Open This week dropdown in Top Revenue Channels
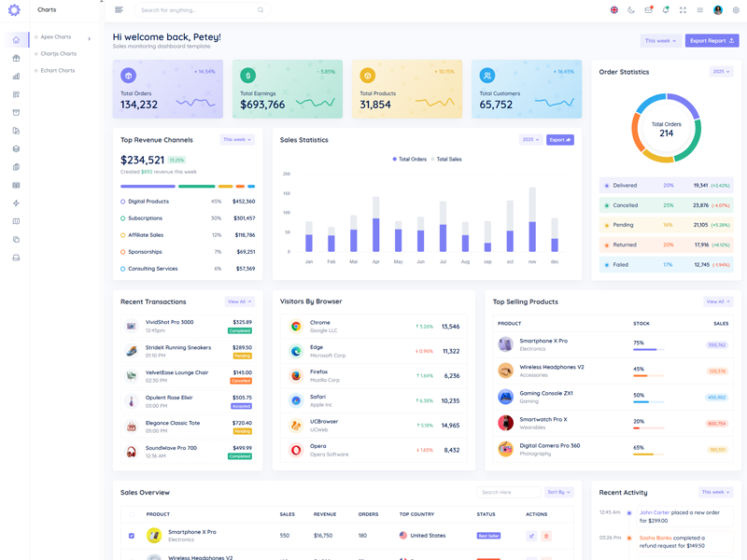Image resolution: width=747 pixels, height=560 pixels. tap(237, 140)
